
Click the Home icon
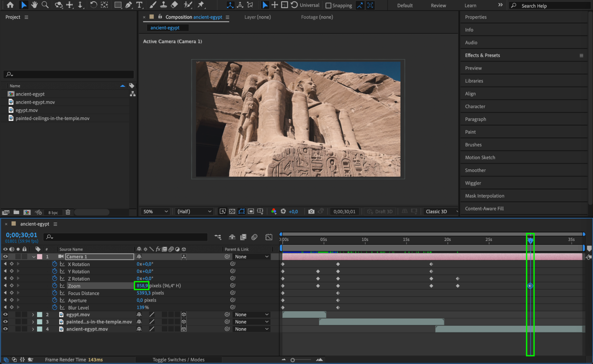10,5
